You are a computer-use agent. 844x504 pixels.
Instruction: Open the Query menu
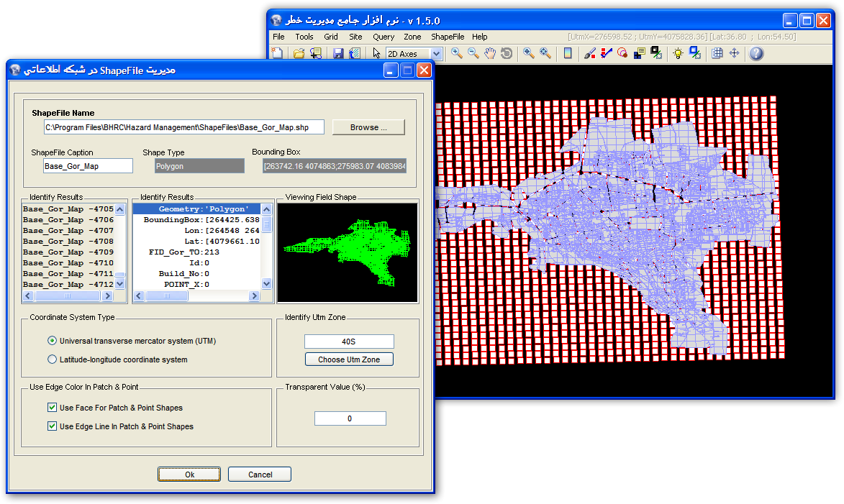click(384, 37)
